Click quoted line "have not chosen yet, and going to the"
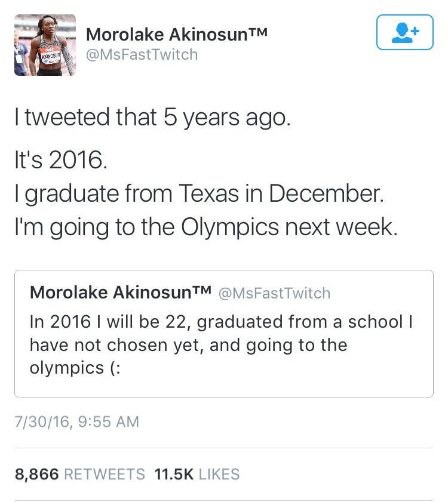 click(x=188, y=344)
